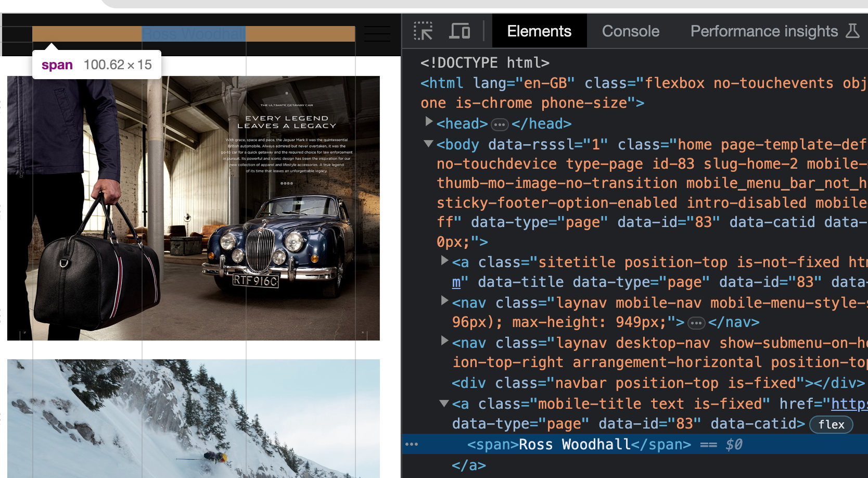Screen dimensions: 868x478
Task: Click the flask icon beside Performance insights
Action: pos(853,31)
